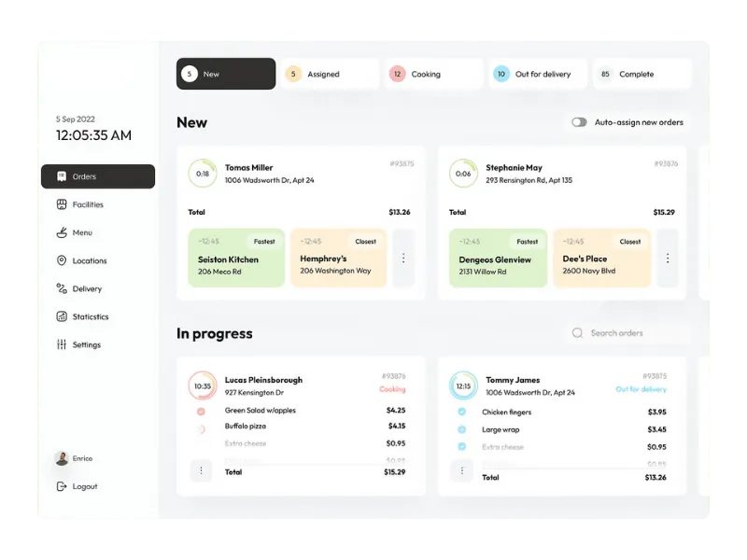
Task: Open Settings sliders icon
Action: tap(62, 344)
